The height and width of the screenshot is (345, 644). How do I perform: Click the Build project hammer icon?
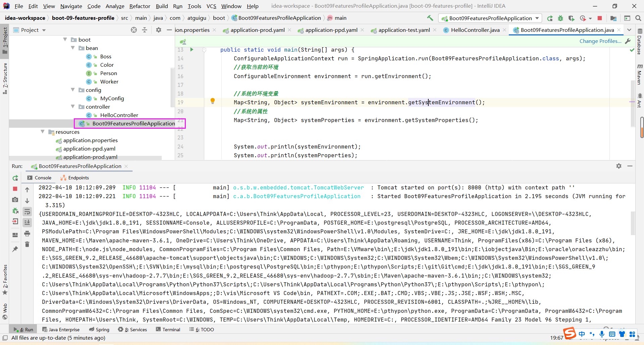[430, 18]
